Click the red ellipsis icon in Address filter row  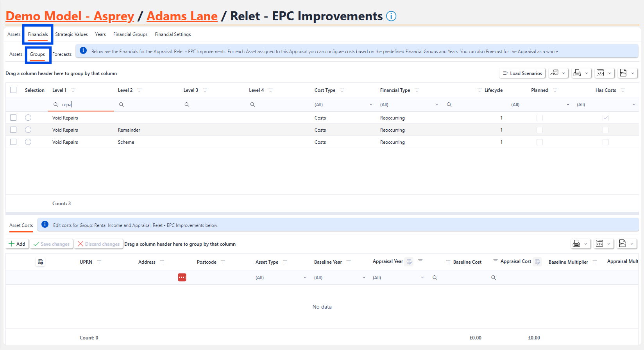click(182, 277)
